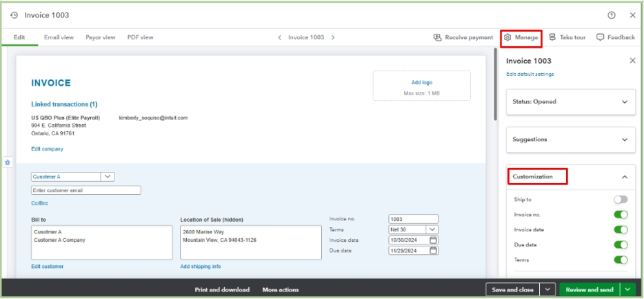Enable the Ship to toggle
Image resolution: width=644 pixels, height=299 pixels.
coord(621,200)
